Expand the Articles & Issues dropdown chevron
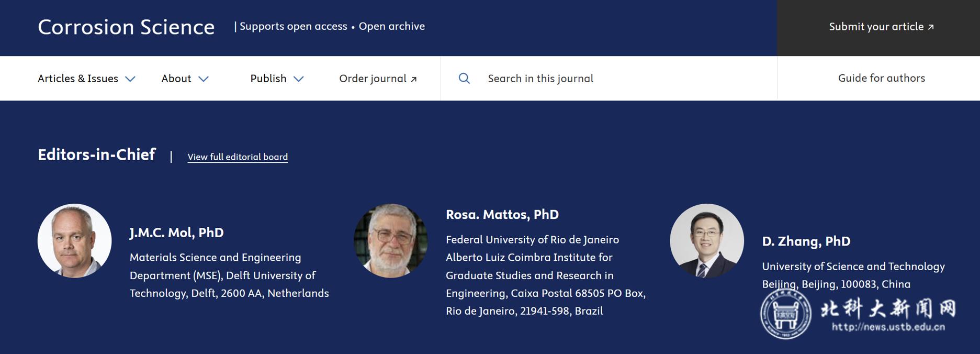980x354 pixels. [130, 79]
